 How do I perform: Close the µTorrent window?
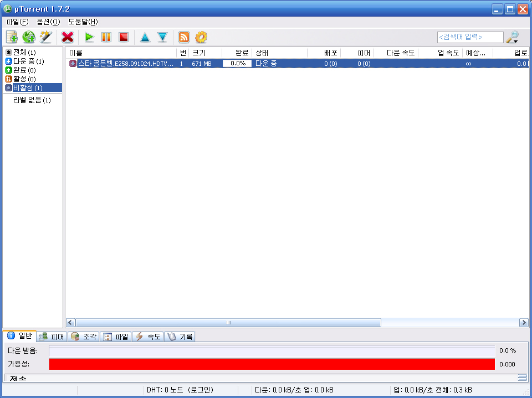tap(523, 9)
